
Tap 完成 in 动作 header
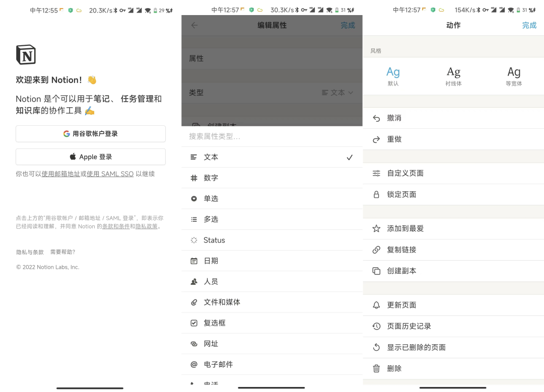tap(529, 25)
